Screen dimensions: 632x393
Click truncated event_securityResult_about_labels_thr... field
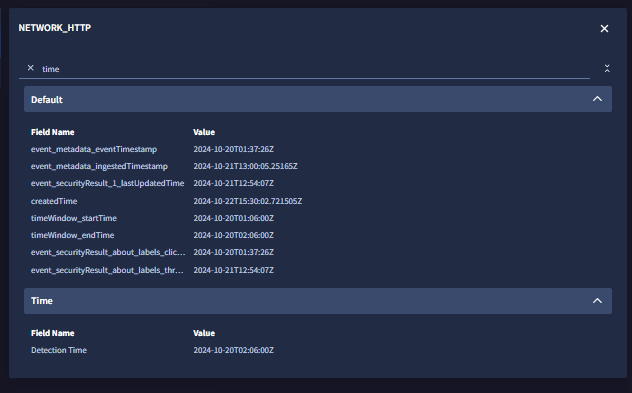click(107, 270)
